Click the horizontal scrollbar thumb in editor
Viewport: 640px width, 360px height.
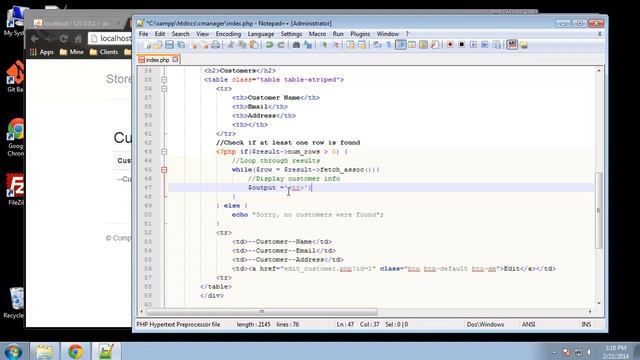pyautogui.click(x=262, y=311)
